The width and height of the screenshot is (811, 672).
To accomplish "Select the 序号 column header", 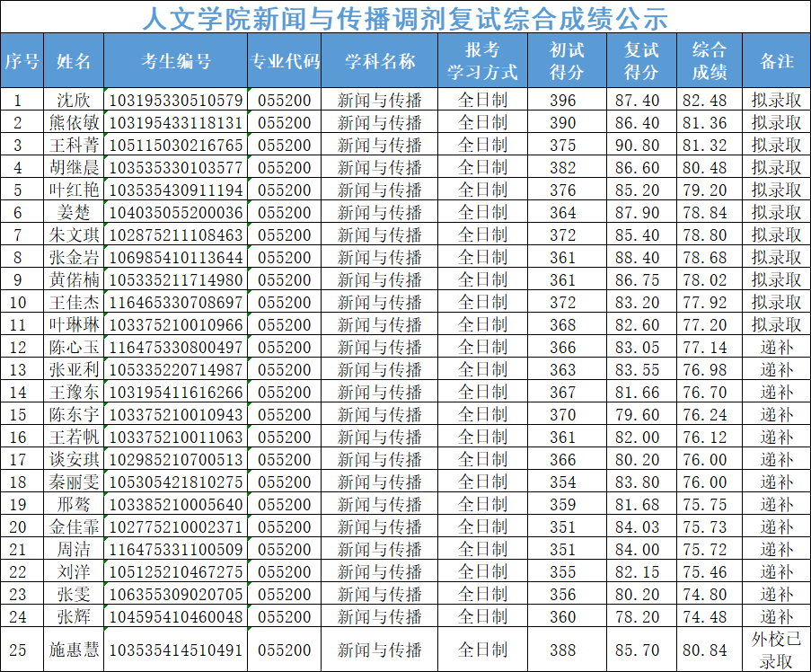I will pyautogui.click(x=22, y=61).
